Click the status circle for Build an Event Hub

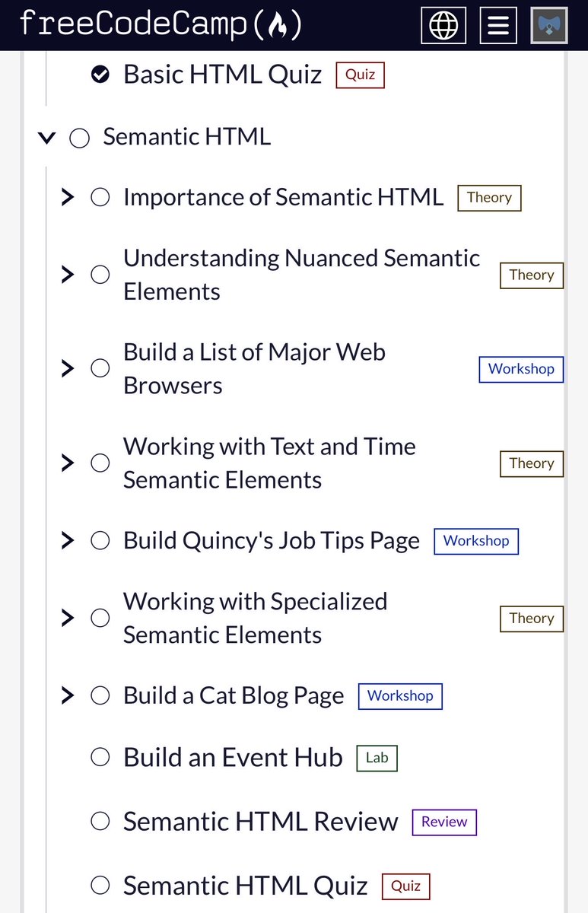coord(100,758)
